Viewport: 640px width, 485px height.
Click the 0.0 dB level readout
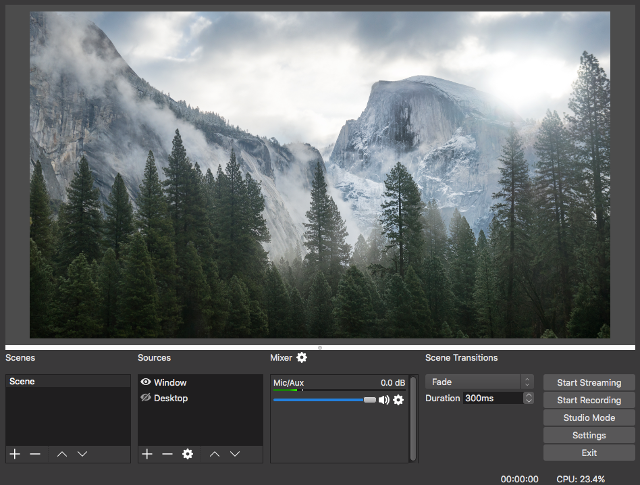(x=393, y=383)
